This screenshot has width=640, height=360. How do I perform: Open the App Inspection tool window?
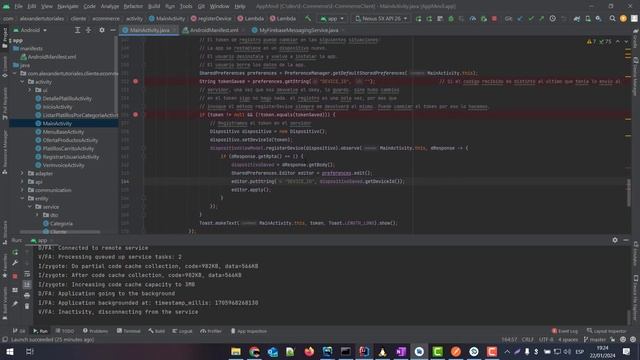(x=249, y=331)
